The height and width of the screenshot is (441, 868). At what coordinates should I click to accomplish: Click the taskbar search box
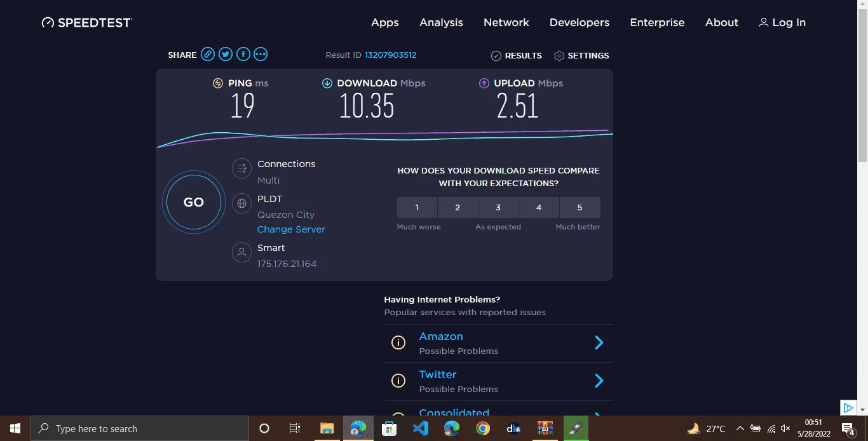point(140,428)
